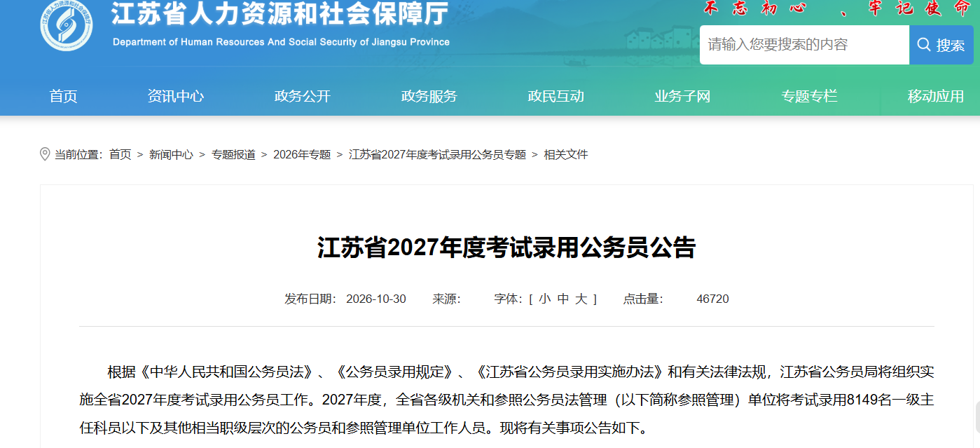Click the site title 江苏省人力资源和社会保障厅
This screenshot has height=448, width=980.
point(280,15)
